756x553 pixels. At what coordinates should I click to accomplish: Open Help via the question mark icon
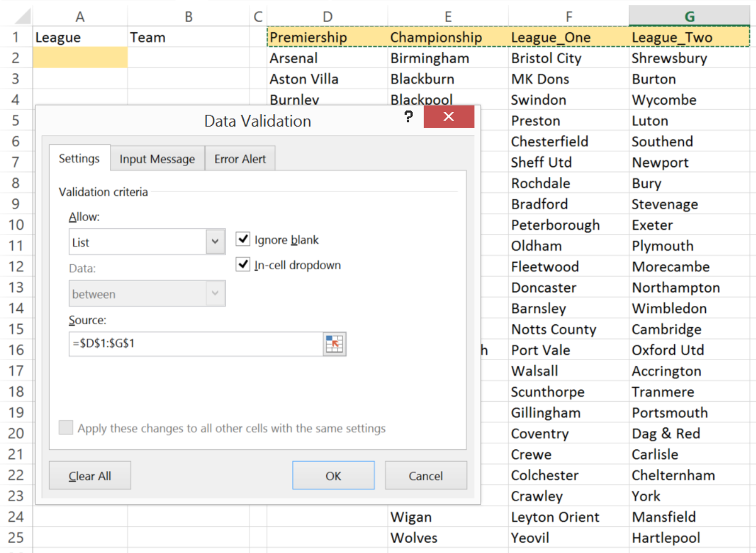[x=408, y=117]
